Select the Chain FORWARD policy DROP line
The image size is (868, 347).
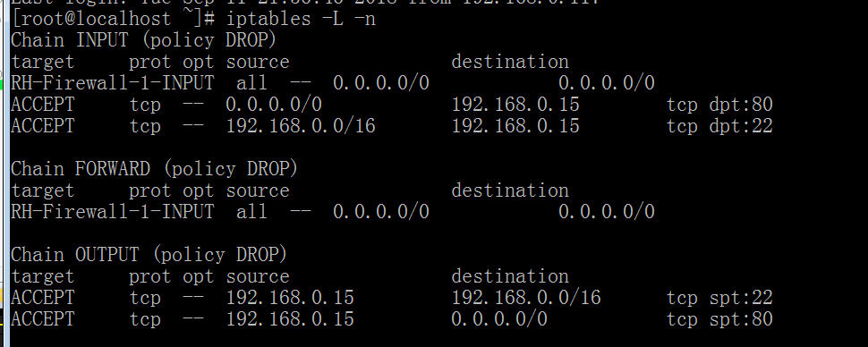pos(155,169)
